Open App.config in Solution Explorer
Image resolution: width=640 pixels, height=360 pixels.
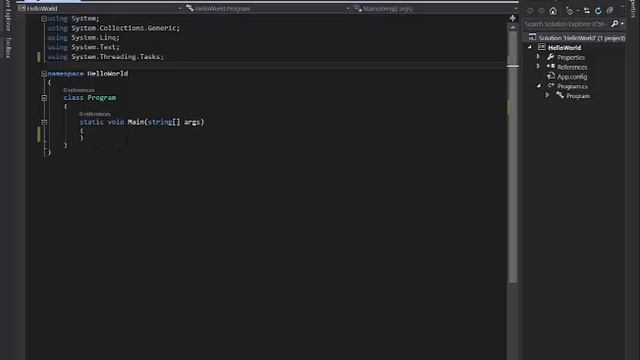[572, 77]
